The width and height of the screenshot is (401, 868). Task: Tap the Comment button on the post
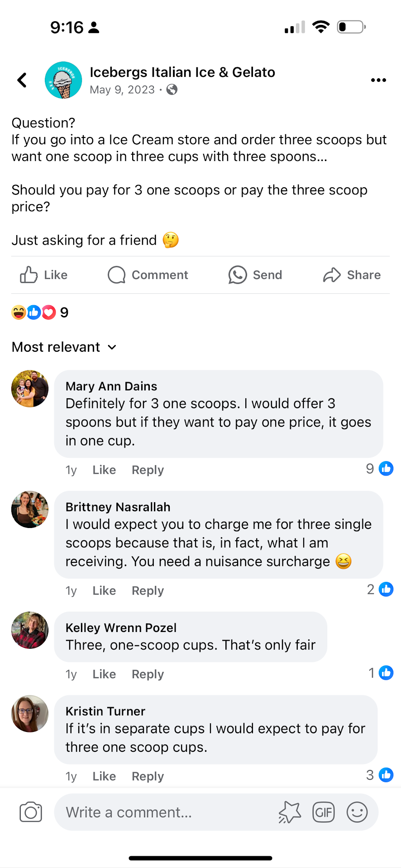pos(148,275)
